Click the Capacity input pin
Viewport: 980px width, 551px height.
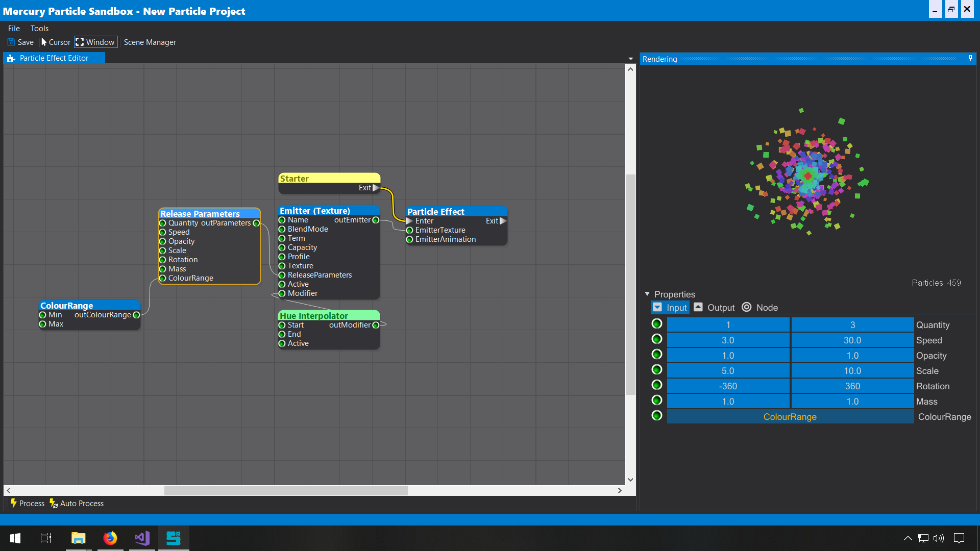pos(282,247)
